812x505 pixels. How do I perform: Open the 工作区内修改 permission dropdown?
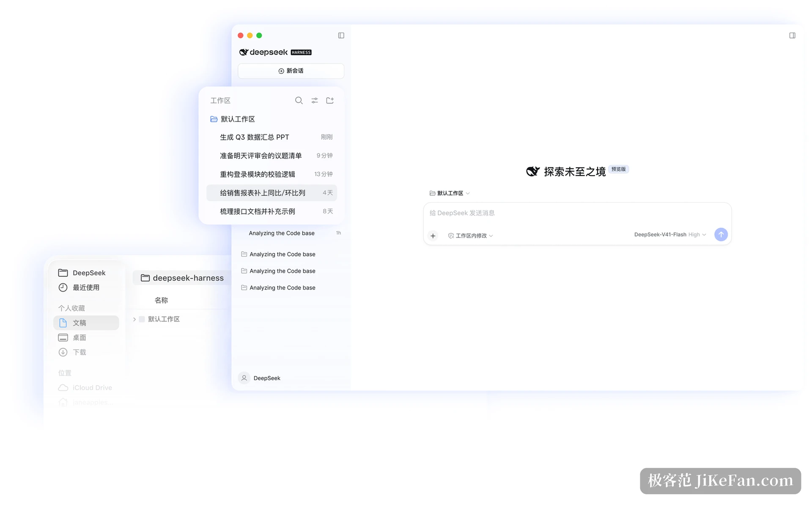tap(471, 236)
